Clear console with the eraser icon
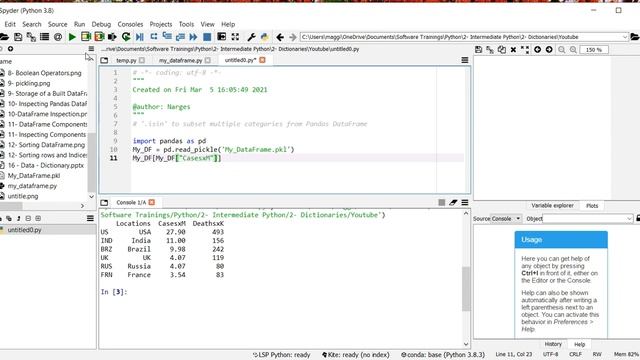The height and width of the screenshot is (360, 640). pos(453,202)
